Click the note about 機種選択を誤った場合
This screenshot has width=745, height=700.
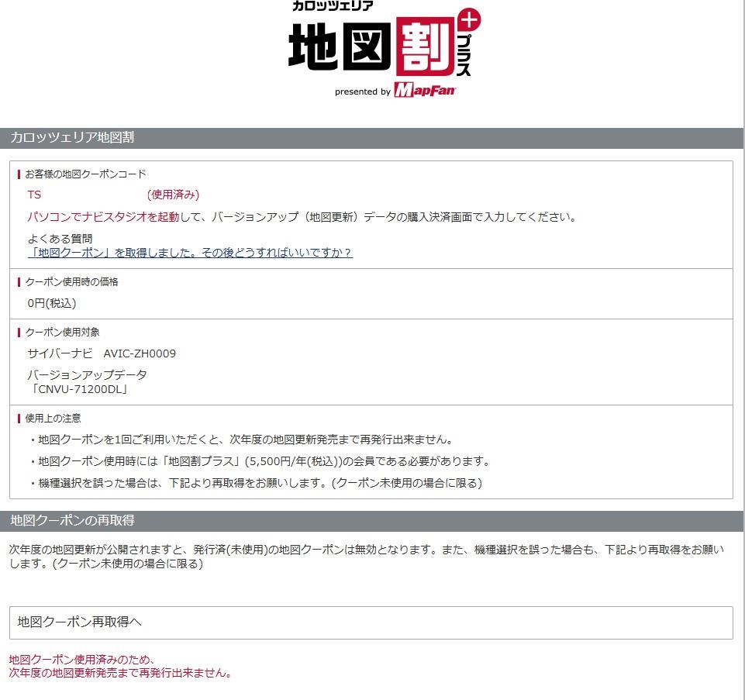point(256,483)
